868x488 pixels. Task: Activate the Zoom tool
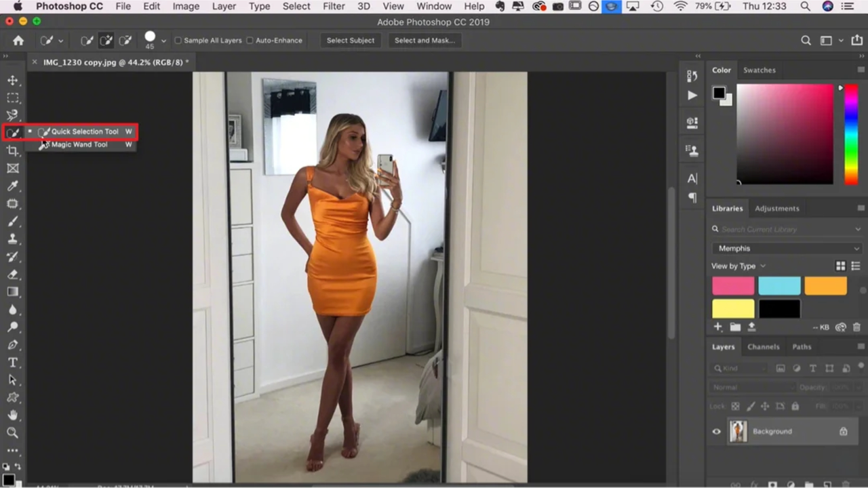13,432
